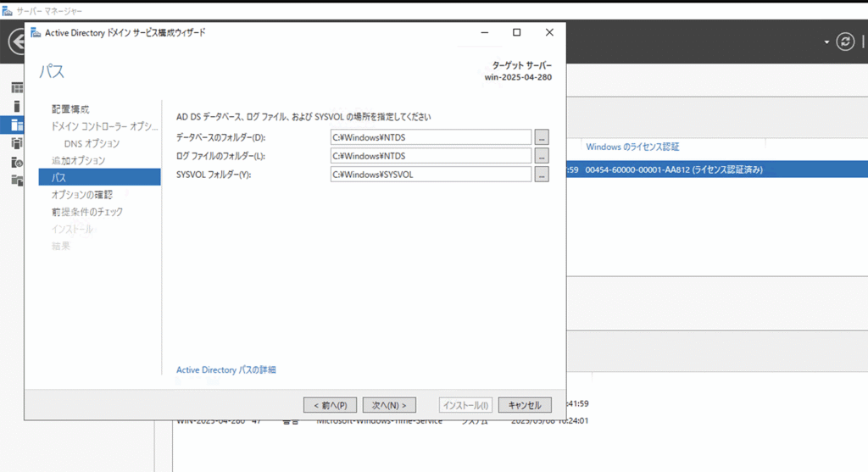Click target server name win-2025-04-280
The width and height of the screenshot is (868, 472).
(x=518, y=77)
